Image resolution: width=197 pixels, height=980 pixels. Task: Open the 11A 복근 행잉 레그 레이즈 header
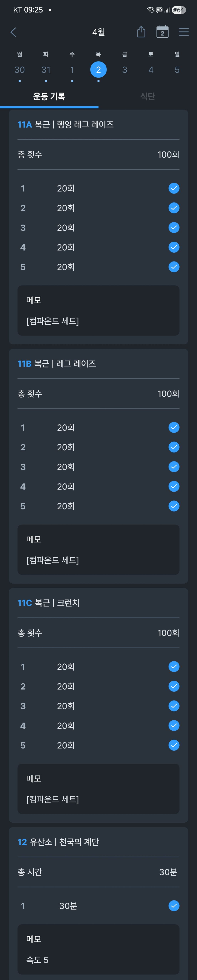66,125
